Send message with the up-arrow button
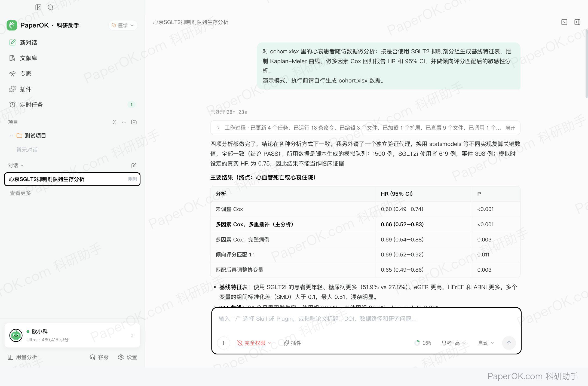588x386 pixels. pos(509,343)
